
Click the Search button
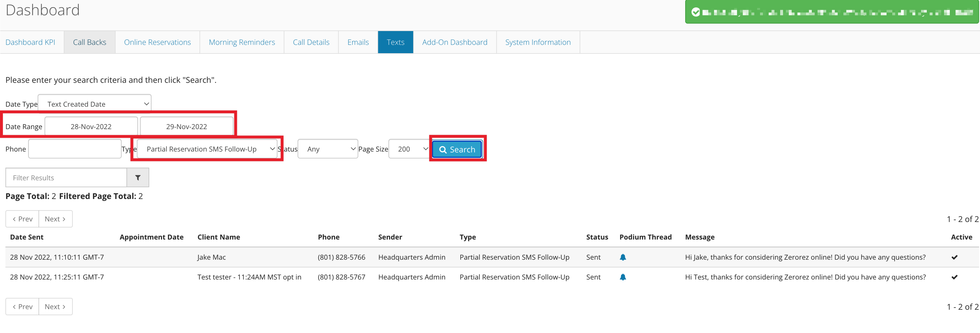coord(457,149)
